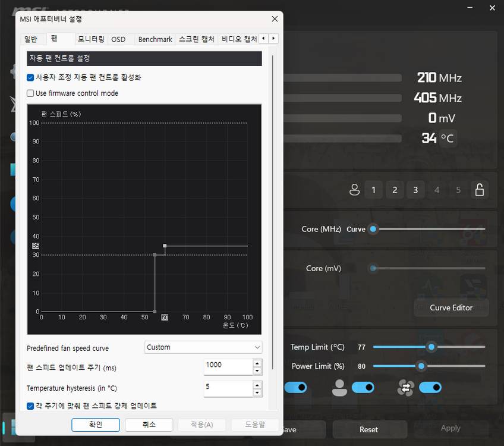Switch to the Benchmark tab

tap(155, 39)
